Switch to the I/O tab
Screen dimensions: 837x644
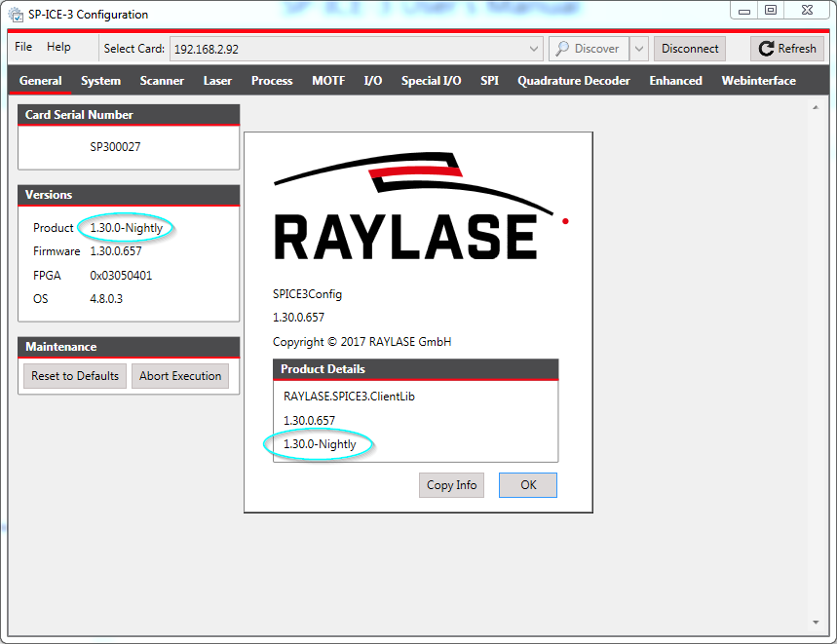click(373, 81)
